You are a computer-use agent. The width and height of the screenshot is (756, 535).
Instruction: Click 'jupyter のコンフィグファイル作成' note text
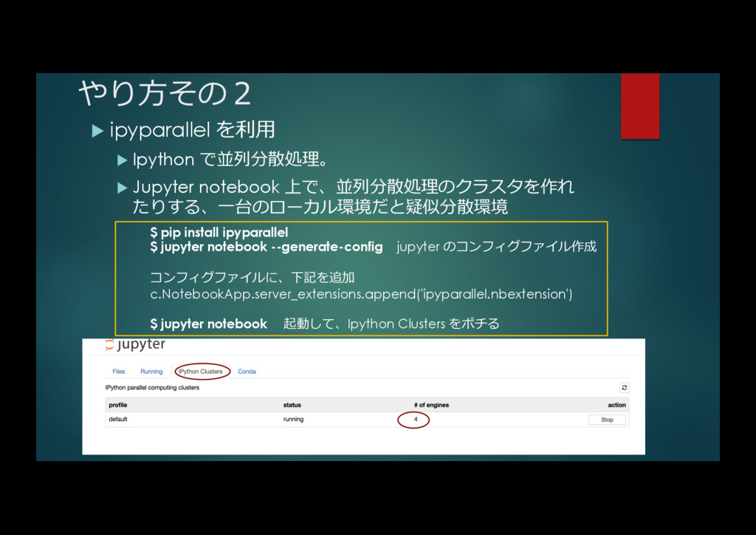pyautogui.click(x=497, y=247)
